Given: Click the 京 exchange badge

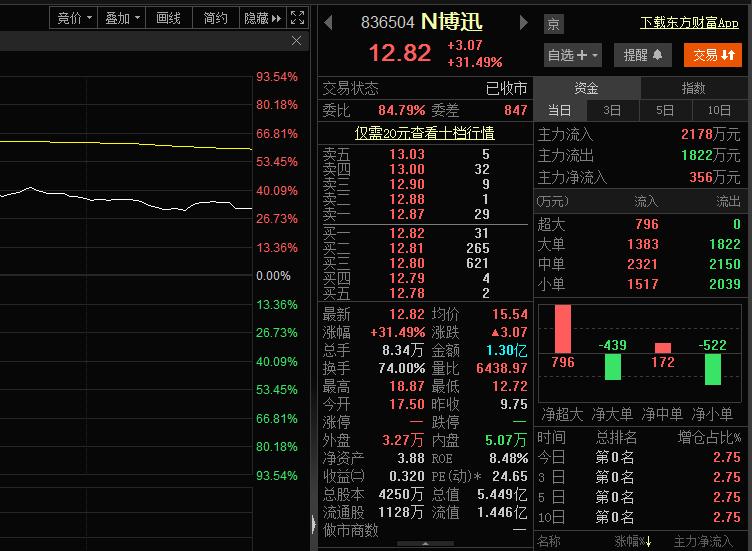Looking at the screenshot, I should (553, 23).
